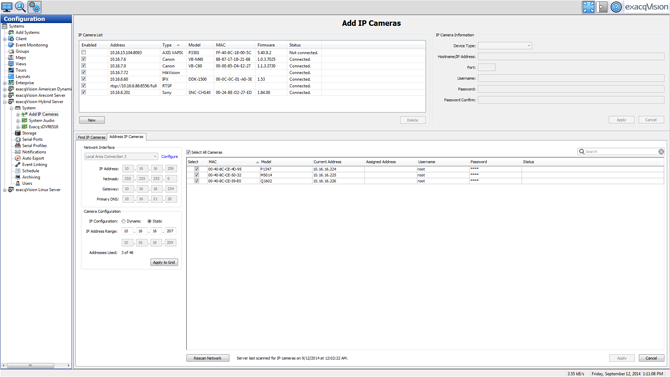Expand the Enterprise tree node
The width and height of the screenshot is (670, 377).
pos(5,83)
